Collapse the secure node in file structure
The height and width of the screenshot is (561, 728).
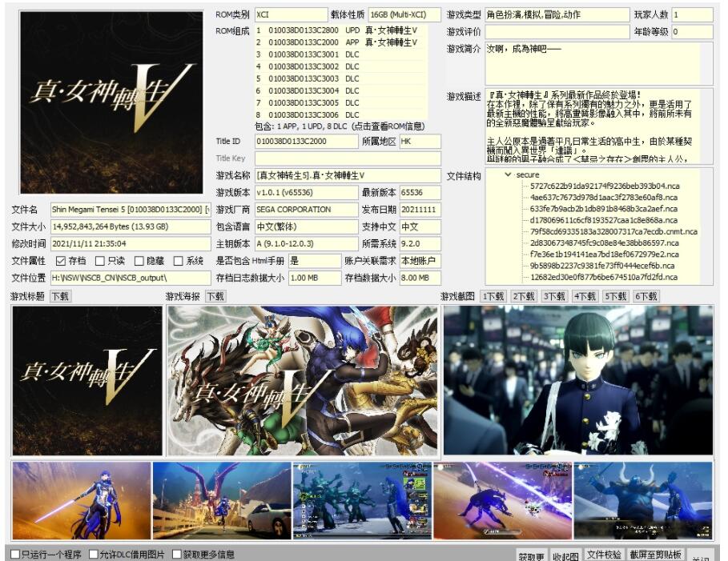(508, 174)
